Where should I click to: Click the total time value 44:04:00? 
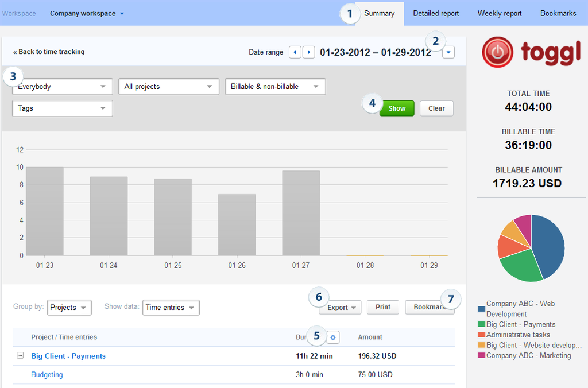(528, 107)
